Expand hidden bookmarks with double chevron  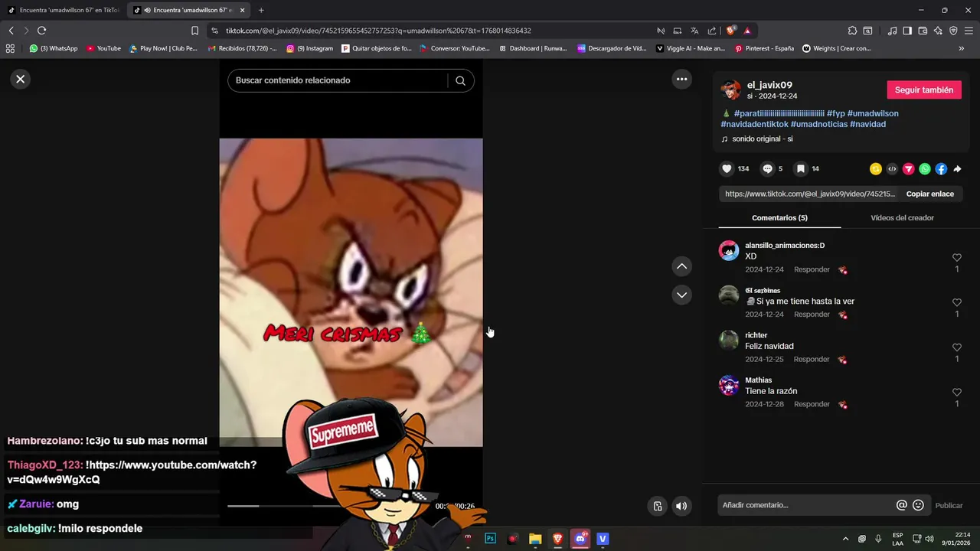pyautogui.click(x=961, y=48)
